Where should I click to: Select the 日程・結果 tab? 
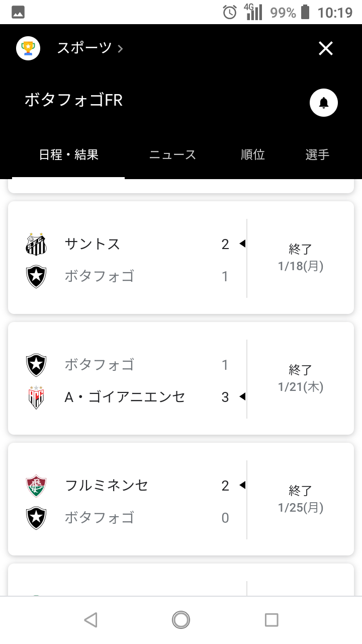[68, 155]
